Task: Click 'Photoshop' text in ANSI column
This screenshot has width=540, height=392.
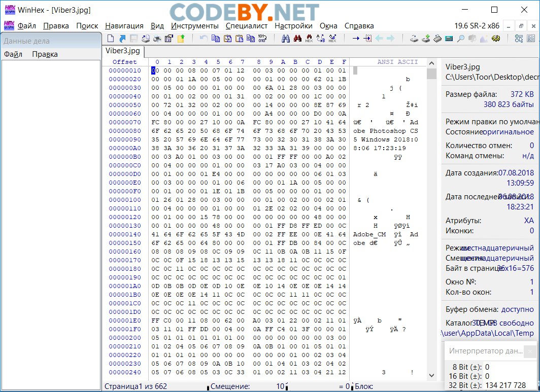Action: click(x=388, y=131)
